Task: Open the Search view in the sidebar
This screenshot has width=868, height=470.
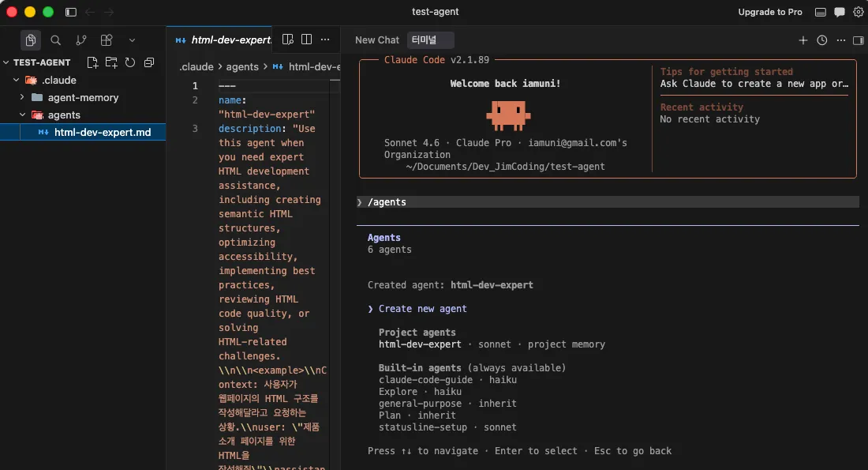Action: [x=55, y=40]
